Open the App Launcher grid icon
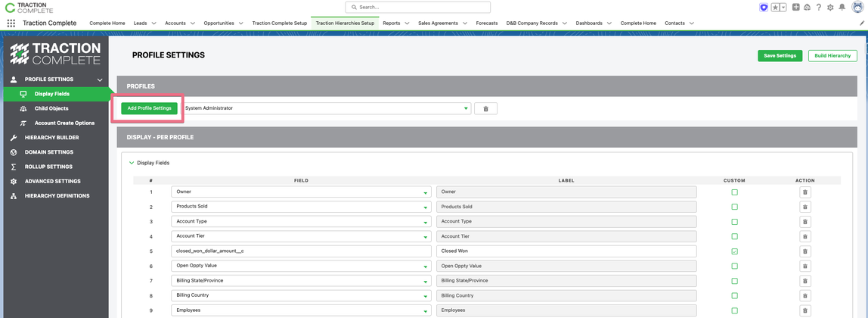868x318 pixels. (x=11, y=23)
